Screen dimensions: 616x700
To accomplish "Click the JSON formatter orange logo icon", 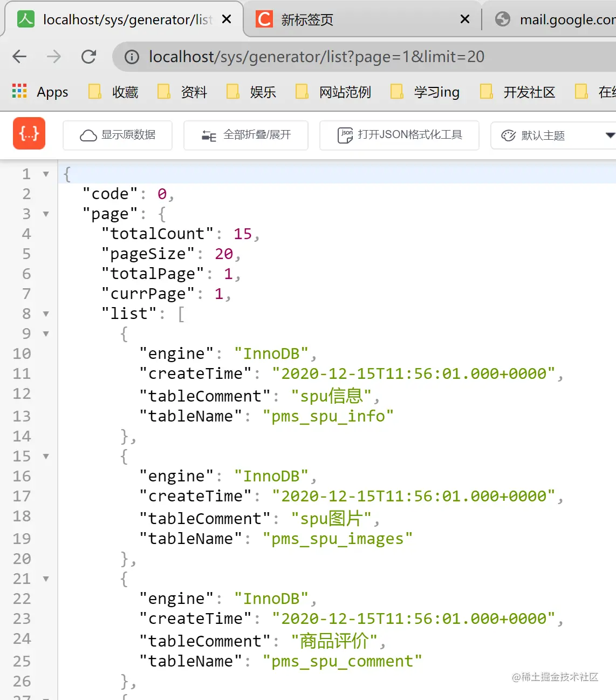I will 29,133.
